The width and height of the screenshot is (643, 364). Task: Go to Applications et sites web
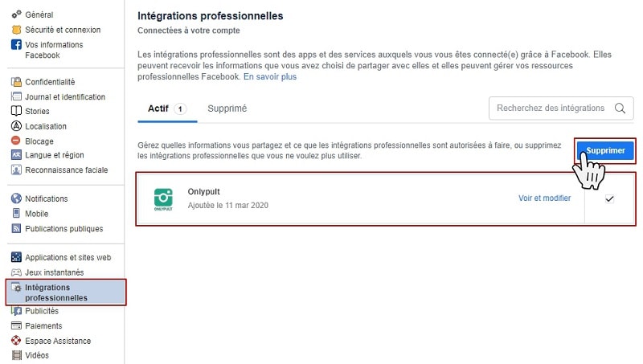tap(68, 258)
